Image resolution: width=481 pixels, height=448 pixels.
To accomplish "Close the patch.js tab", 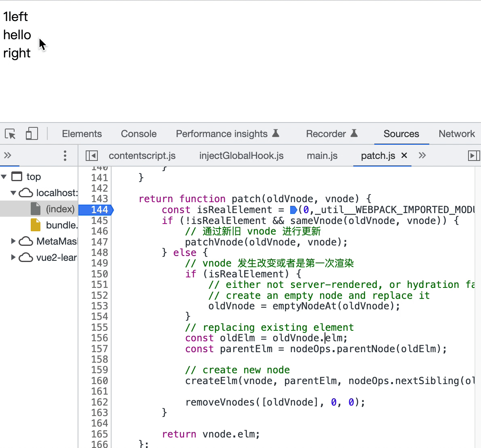I will click(x=404, y=155).
